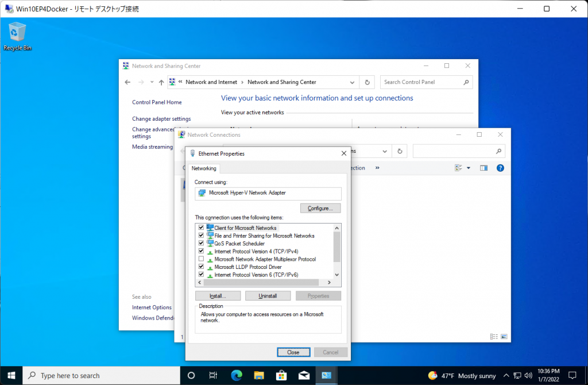Open Microsoft Edge from the taskbar
Image resolution: width=588 pixels, height=385 pixels.
click(237, 375)
